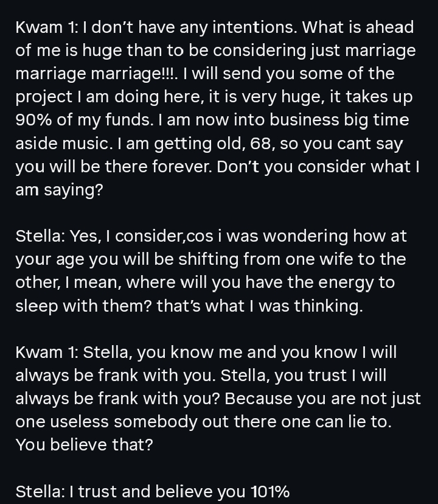Viewport: 438px width, 504px height.
Task: Click the "You believe that?" line
Action: [x=84, y=444]
